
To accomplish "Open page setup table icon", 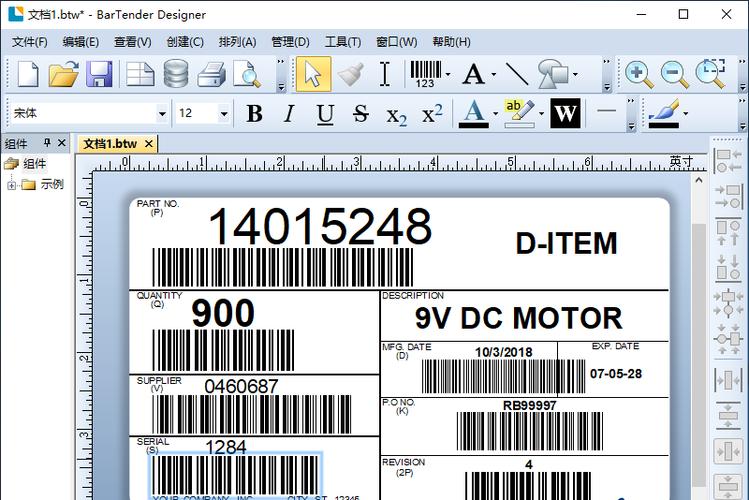I will [x=140, y=74].
